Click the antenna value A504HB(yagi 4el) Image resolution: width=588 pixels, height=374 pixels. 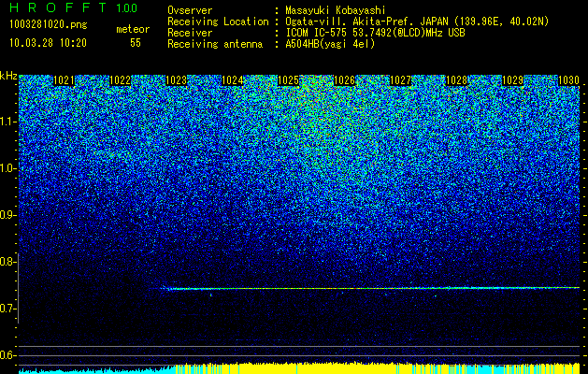pyautogui.click(x=330, y=44)
